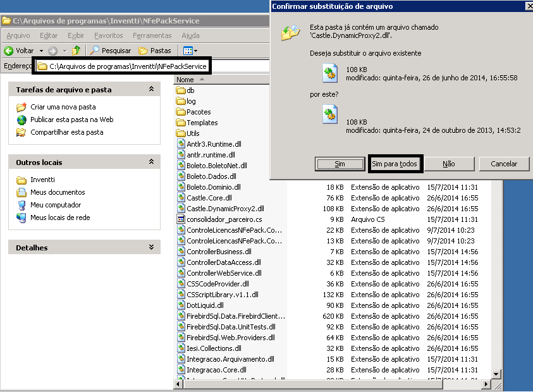Open the Voltar history dropdown arrow
533x392 pixels.
pyautogui.click(x=42, y=51)
